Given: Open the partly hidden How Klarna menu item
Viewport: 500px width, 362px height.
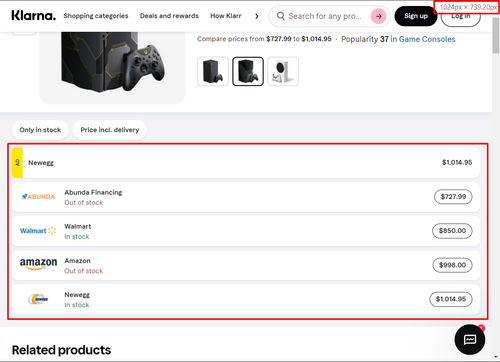Looking at the screenshot, I should tap(226, 16).
